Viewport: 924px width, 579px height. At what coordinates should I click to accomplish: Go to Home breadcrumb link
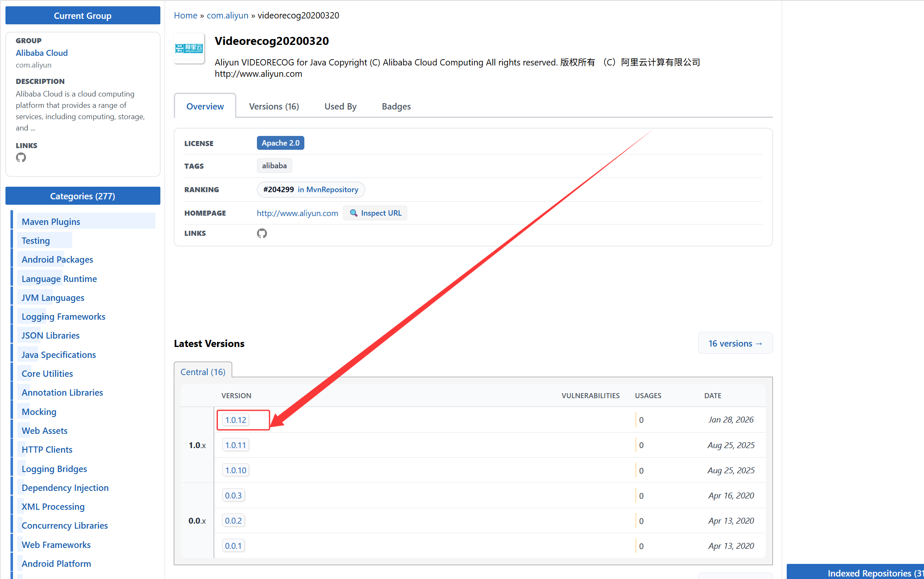(x=186, y=16)
